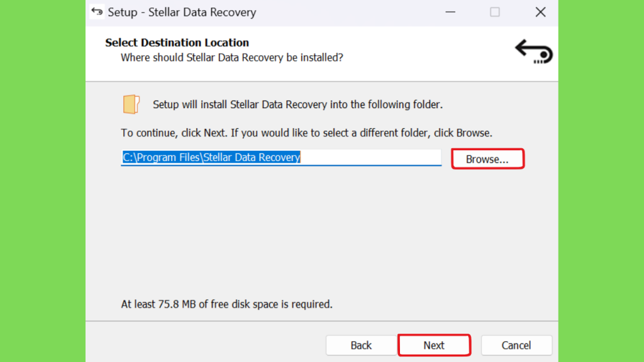Click the green background outside the dialog
Screen dimensions: 644x362
(43, 181)
